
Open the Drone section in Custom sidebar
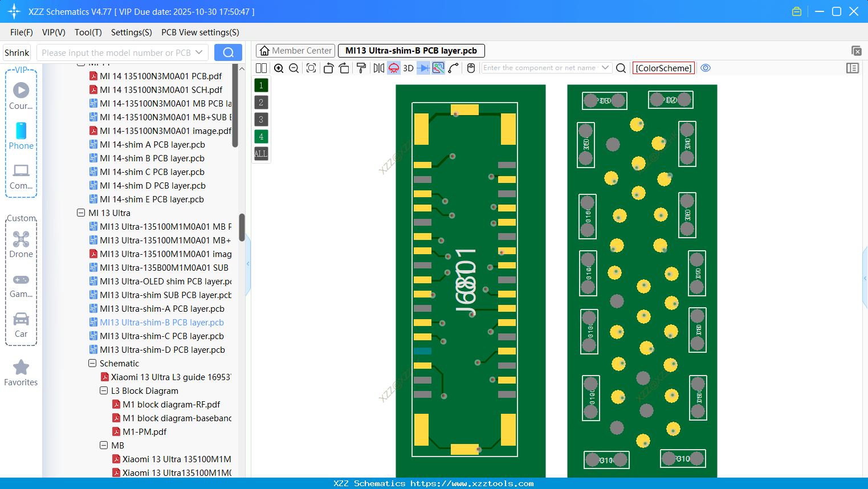(21, 243)
